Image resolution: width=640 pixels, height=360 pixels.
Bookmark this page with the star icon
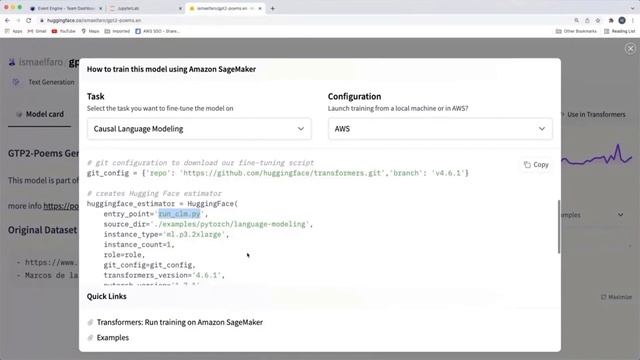pos(598,20)
